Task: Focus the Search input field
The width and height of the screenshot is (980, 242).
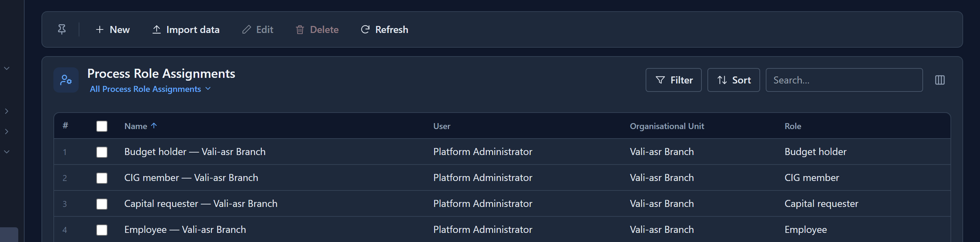Action: point(844,80)
